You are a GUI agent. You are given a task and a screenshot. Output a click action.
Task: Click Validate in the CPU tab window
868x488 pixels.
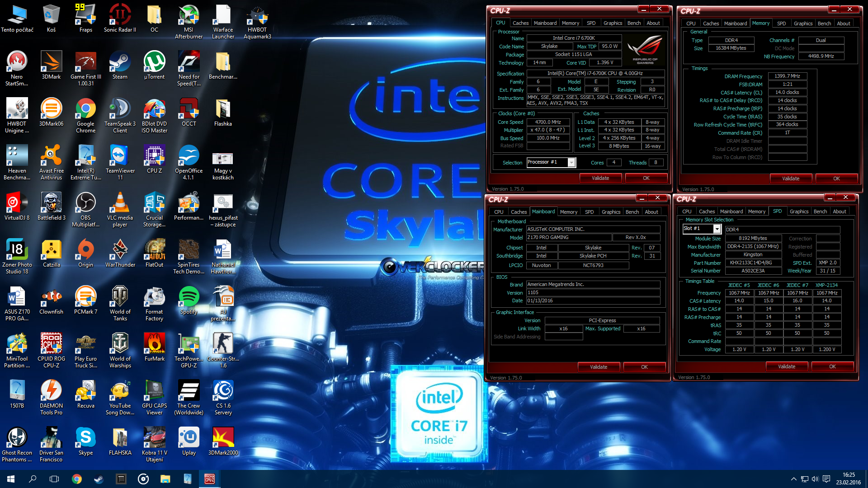coord(600,178)
